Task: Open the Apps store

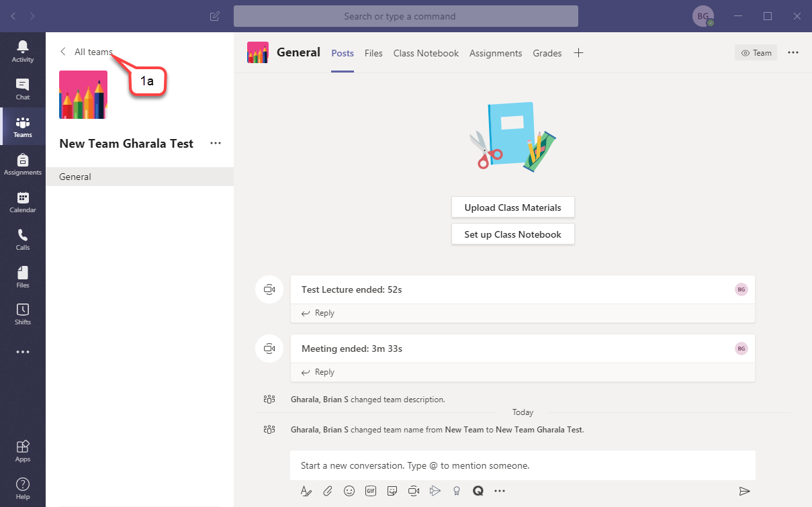Action: 23,451
